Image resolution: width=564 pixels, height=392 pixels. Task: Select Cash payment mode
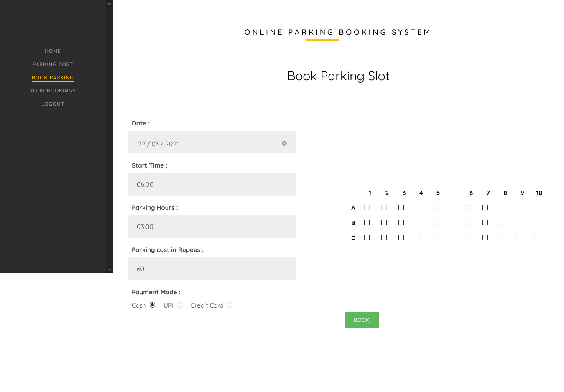point(153,305)
